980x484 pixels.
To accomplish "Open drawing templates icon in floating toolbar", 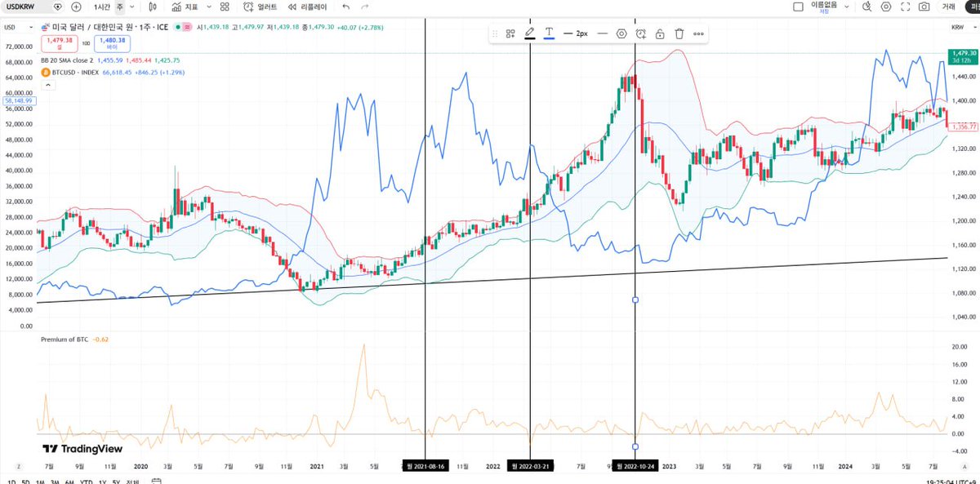I will click(510, 34).
